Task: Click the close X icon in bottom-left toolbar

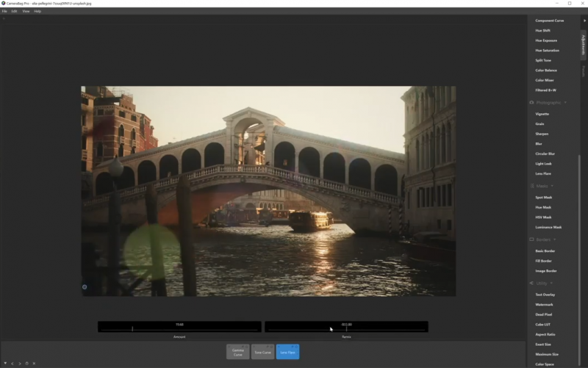Action: pyautogui.click(x=33, y=363)
